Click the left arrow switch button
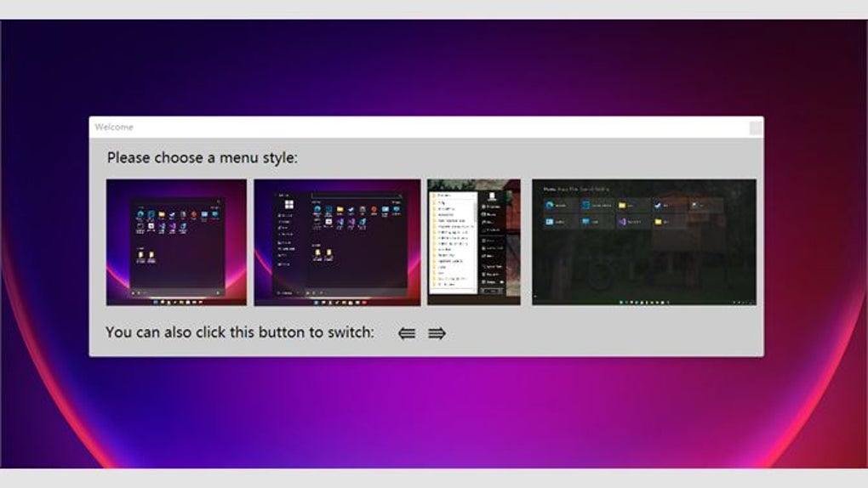 click(407, 333)
